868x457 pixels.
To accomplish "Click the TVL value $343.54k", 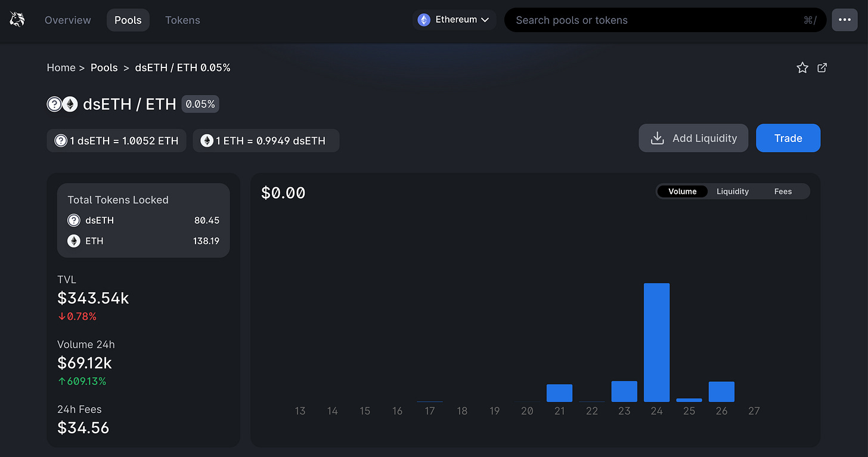I will 93,298.
